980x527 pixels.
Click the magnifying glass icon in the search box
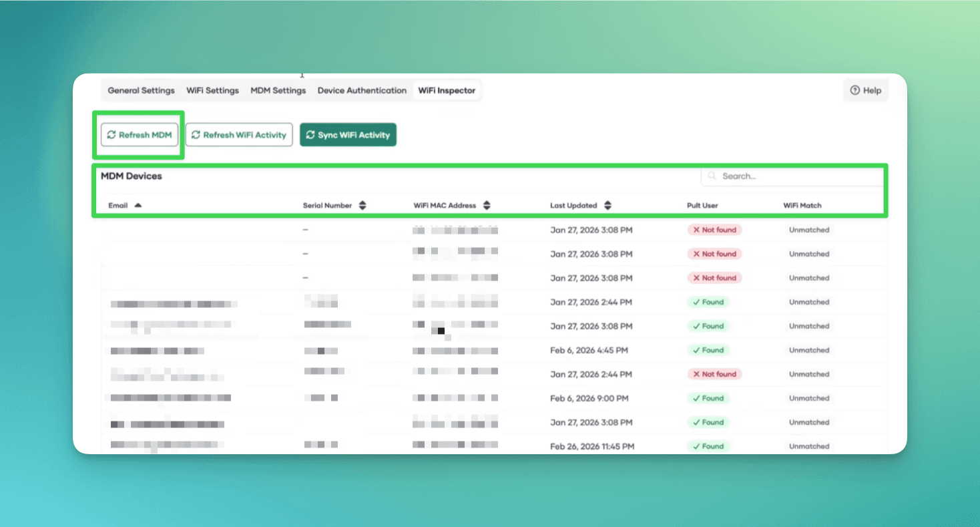pyautogui.click(x=712, y=176)
